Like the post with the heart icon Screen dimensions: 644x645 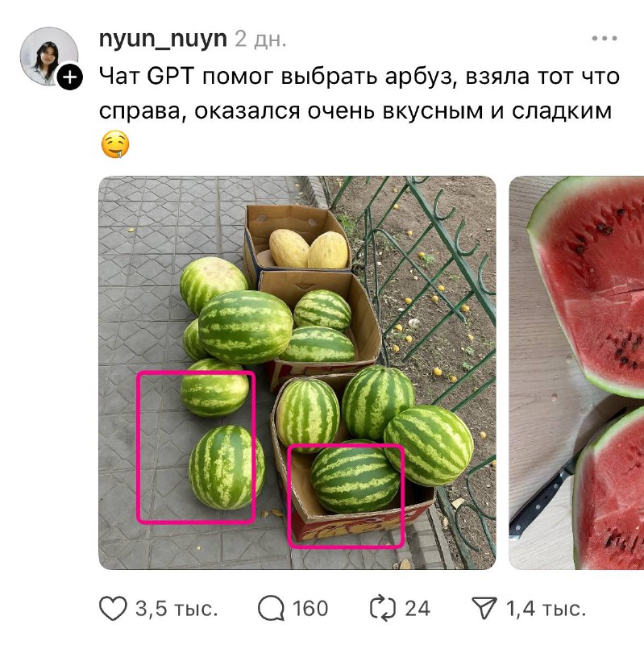pos(113,609)
